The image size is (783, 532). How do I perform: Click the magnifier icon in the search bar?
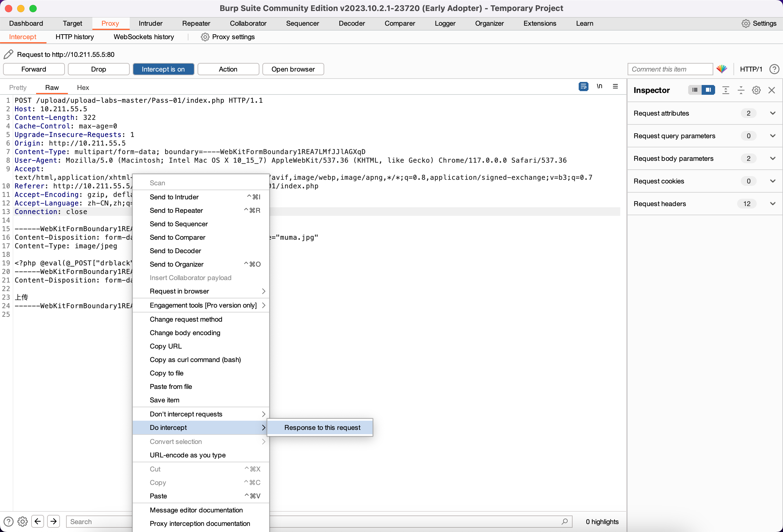(565, 521)
